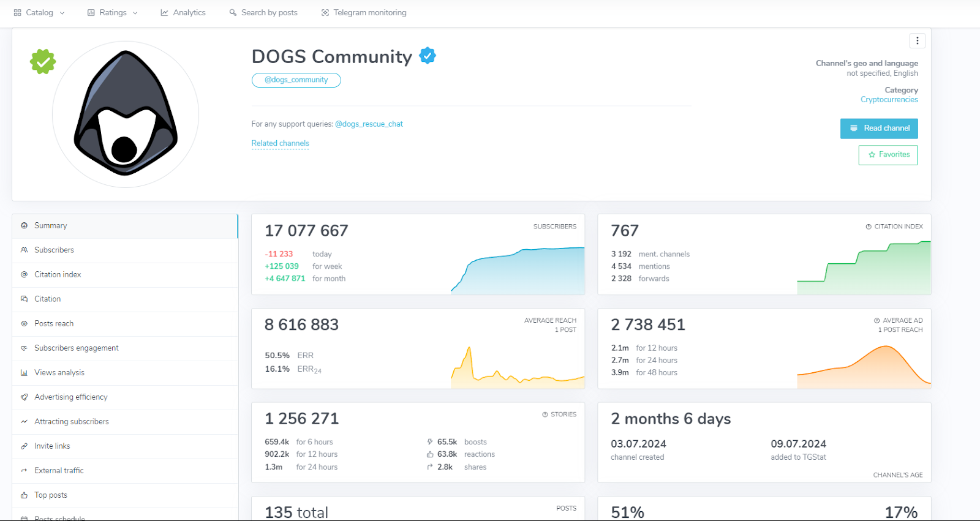Select Subscribers engagement in sidebar

(x=77, y=348)
